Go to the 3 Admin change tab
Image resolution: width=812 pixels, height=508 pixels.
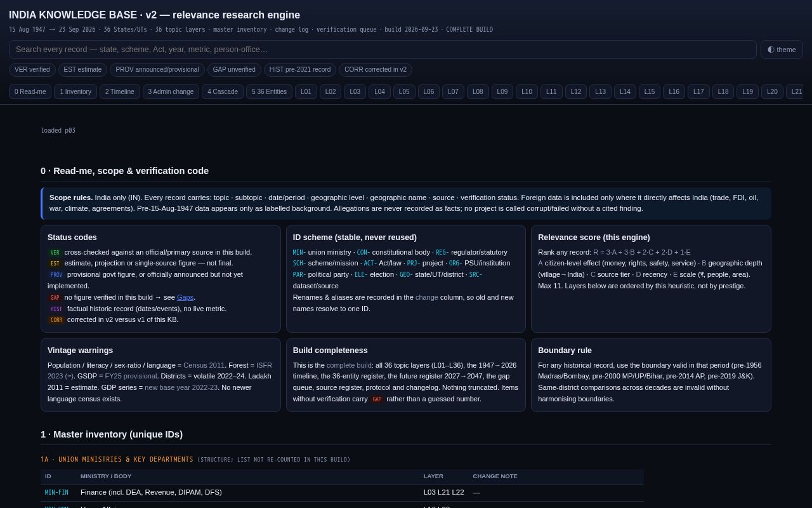(x=171, y=92)
